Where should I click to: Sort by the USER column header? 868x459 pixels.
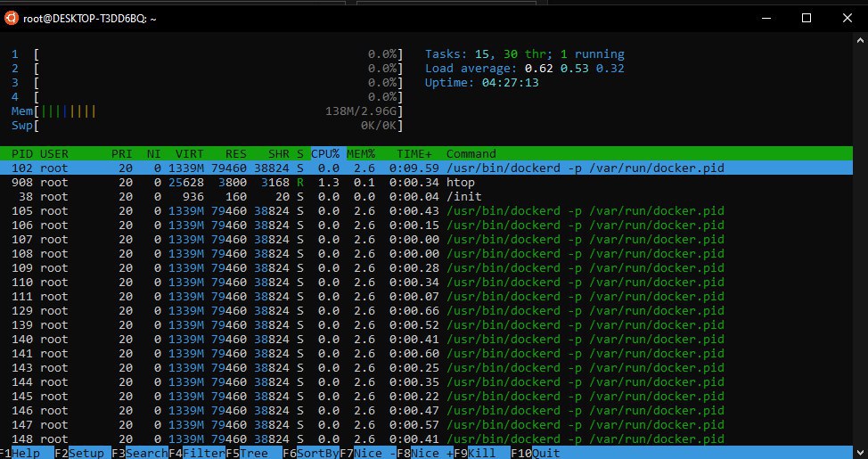tap(54, 153)
